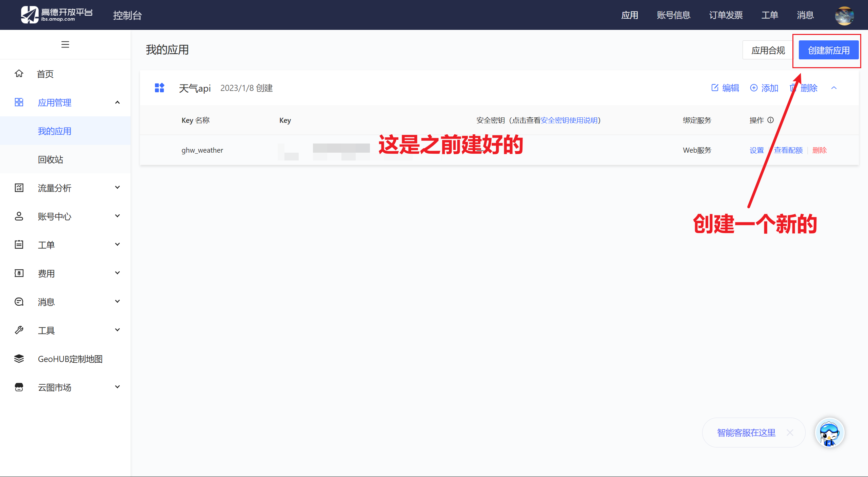Open the 天气api application grid icon
This screenshot has height=477, width=868.
tap(160, 88)
